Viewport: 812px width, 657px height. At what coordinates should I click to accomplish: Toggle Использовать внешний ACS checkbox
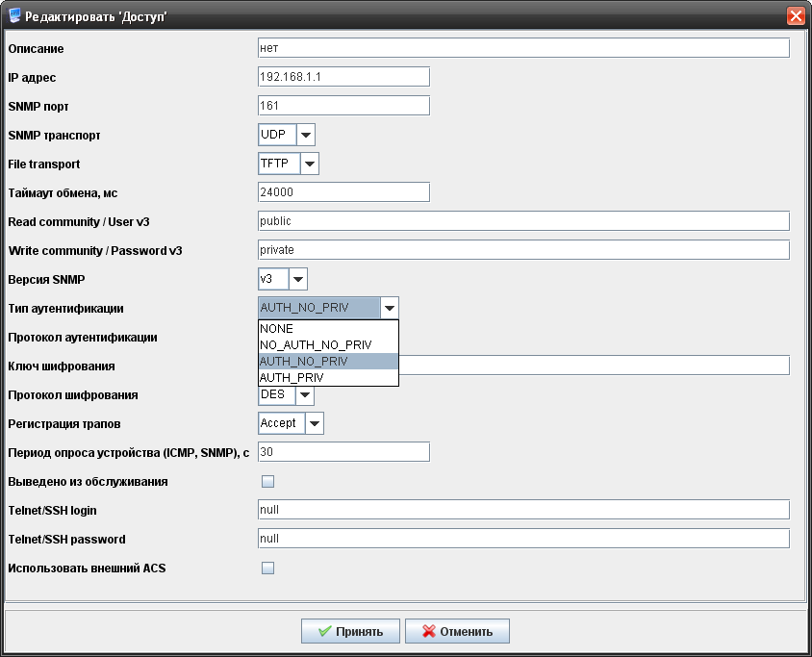coord(267,568)
